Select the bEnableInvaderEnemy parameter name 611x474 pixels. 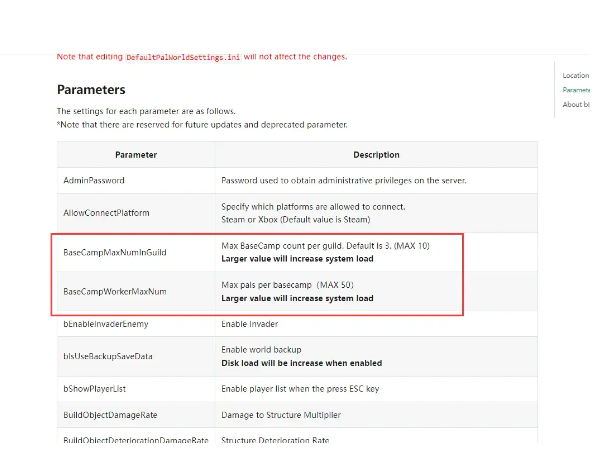(107, 324)
